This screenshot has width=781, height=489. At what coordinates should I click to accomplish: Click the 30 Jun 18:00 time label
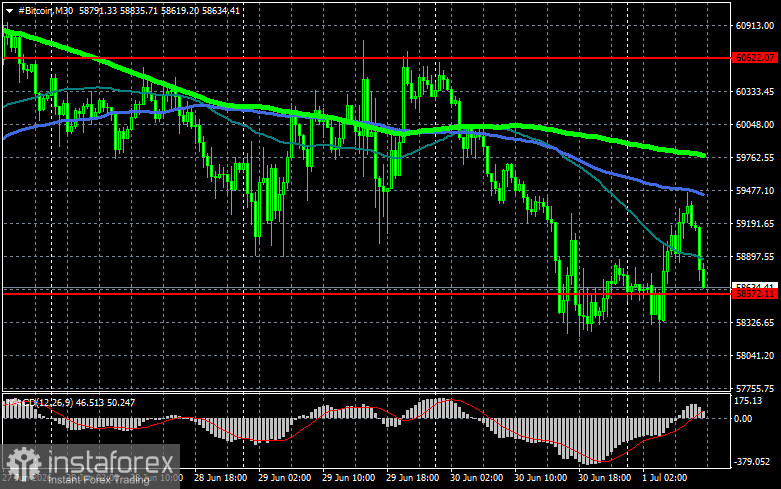click(x=604, y=478)
